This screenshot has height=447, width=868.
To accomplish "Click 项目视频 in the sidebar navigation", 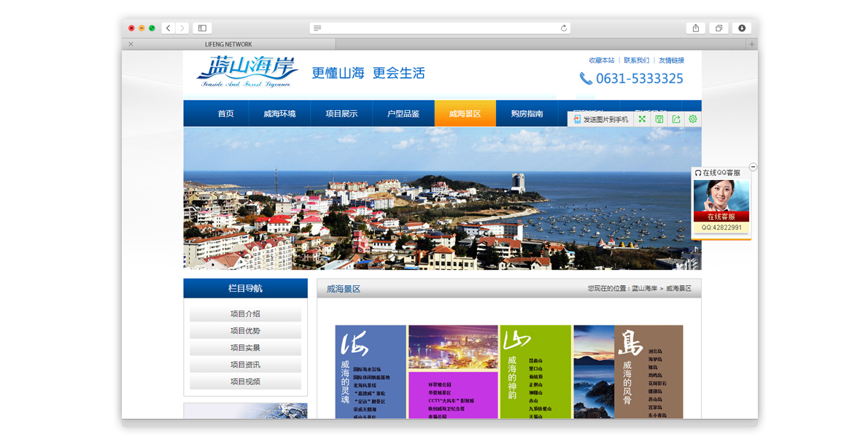I will 245,381.
